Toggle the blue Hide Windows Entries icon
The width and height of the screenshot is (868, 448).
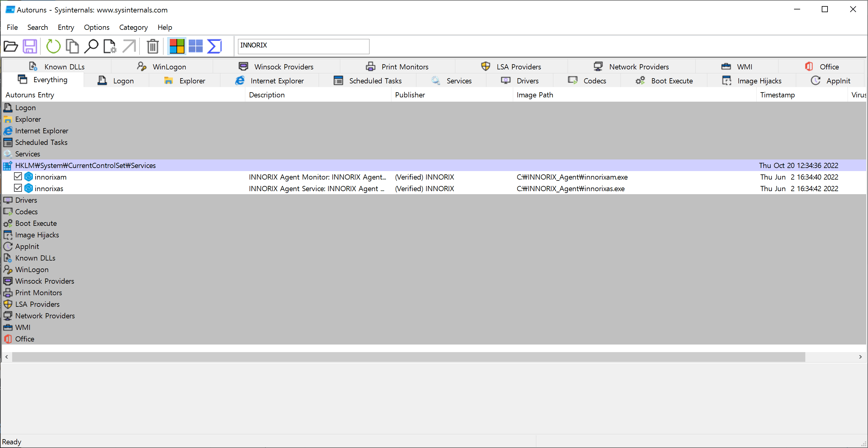195,46
